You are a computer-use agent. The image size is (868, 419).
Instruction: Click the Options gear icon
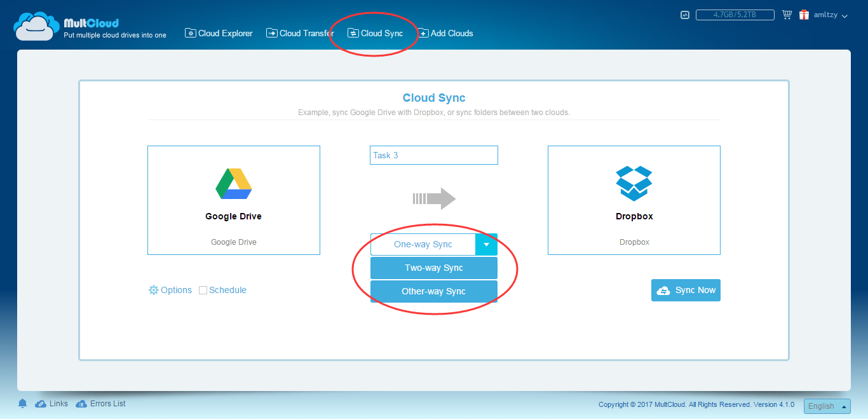pyautogui.click(x=153, y=290)
